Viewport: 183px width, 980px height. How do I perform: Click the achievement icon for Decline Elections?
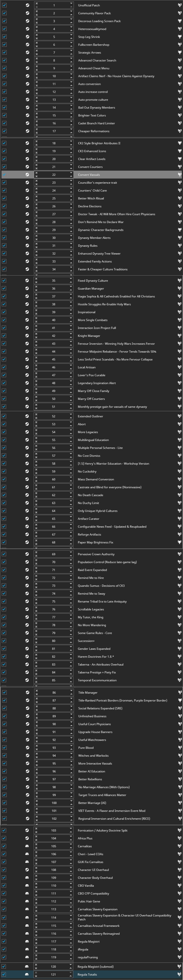[x=180, y=206]
